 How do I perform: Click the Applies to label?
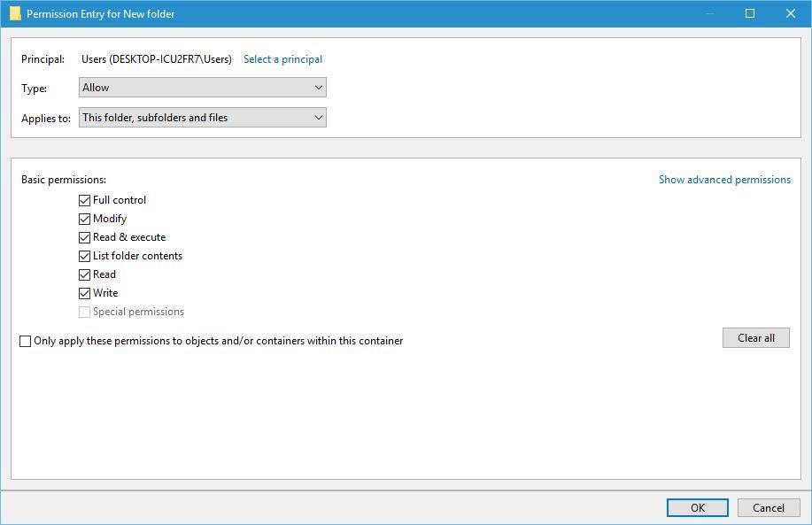pos(46,118)
